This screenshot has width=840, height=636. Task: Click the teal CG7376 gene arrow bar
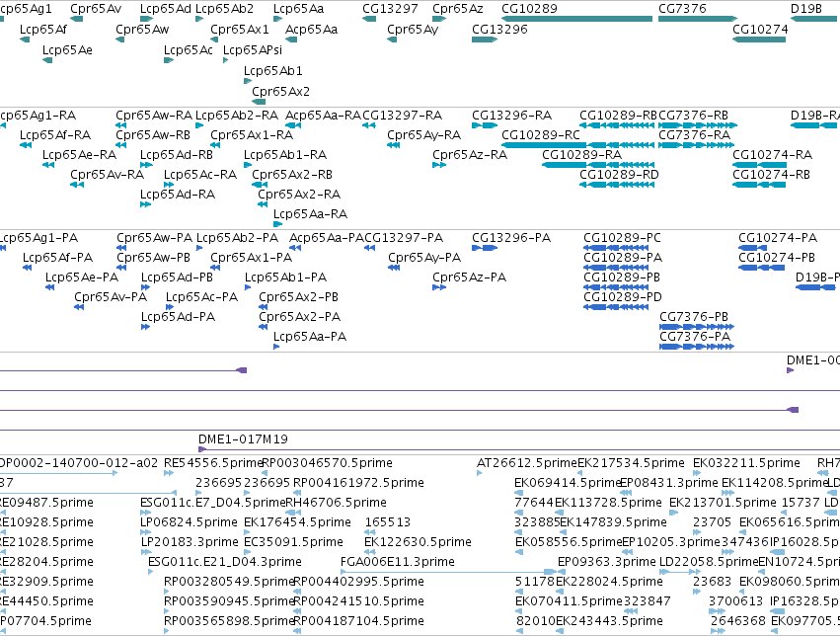point(698,19)
